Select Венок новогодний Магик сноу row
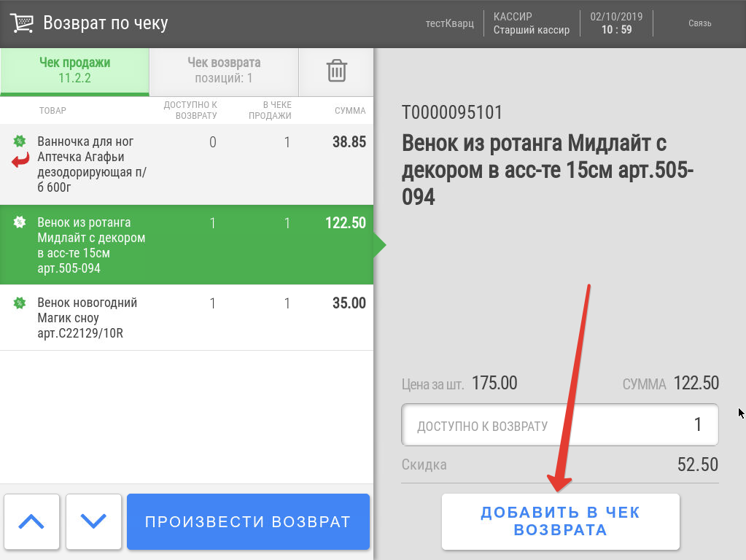The height and width of the screenshot is (560, 746). point(187,318)
